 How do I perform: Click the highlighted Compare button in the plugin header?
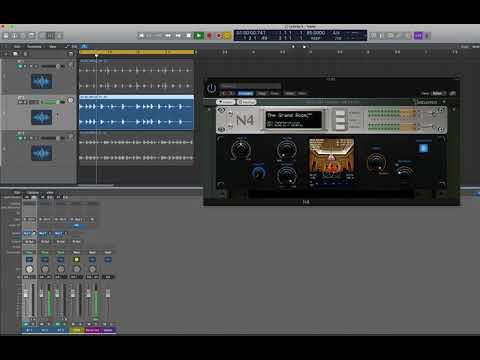[245, 93]
